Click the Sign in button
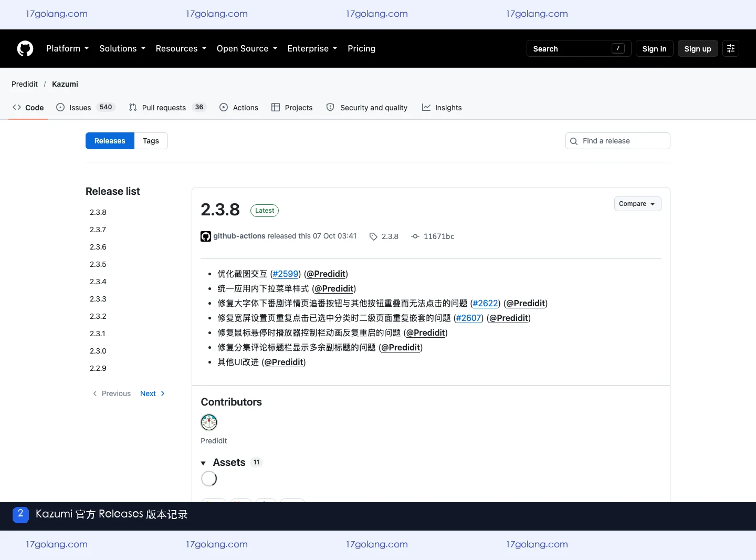This screenshot has height=560, width=756. (x=654, y=48)
